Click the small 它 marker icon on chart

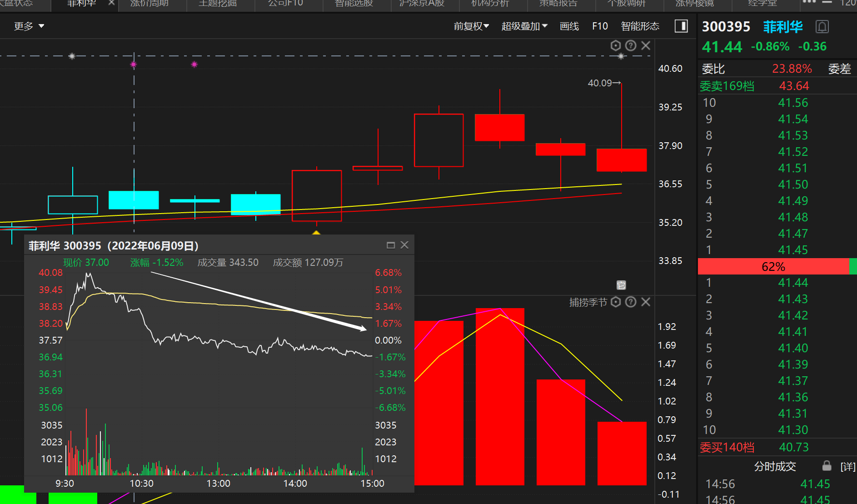point(621,285)
